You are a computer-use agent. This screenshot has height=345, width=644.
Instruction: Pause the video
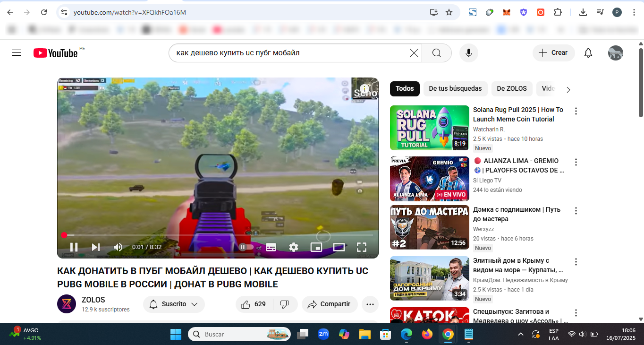point(74,247)
